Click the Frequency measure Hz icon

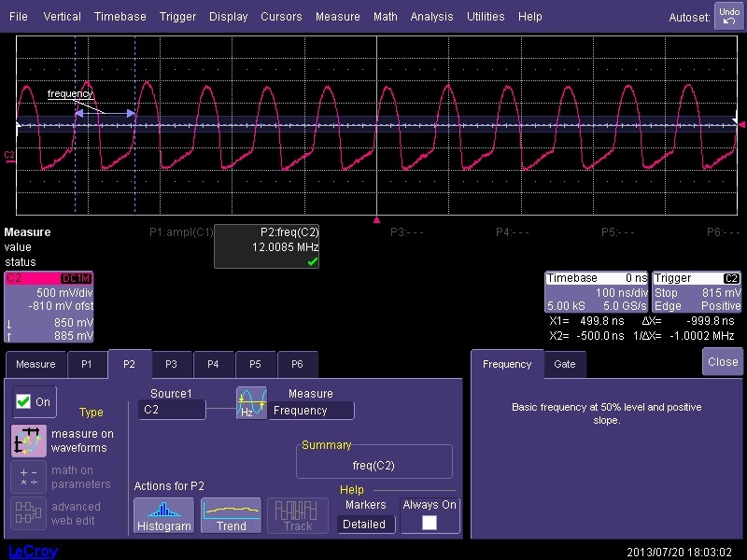(251, 402)
